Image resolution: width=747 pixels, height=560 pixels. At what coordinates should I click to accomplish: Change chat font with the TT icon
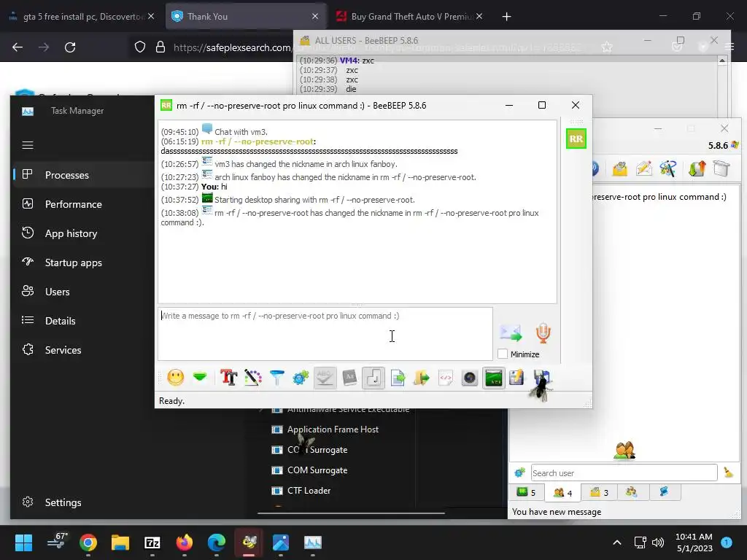[x=228, y=378]
